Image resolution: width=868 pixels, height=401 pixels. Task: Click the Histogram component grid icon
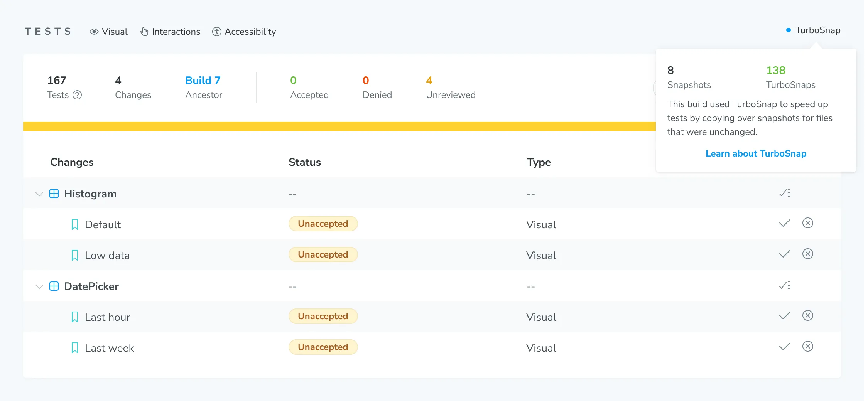(x=54, y=194)
